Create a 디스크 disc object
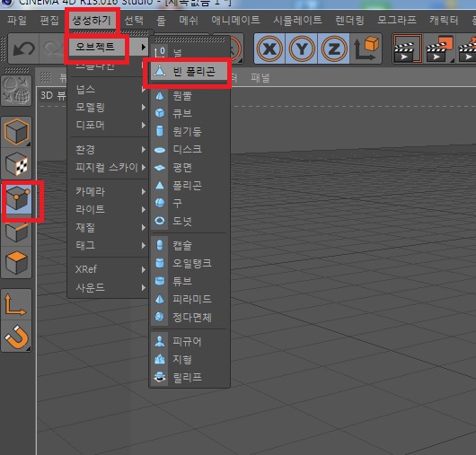476x455 pixels. click(x=190, y=149)
